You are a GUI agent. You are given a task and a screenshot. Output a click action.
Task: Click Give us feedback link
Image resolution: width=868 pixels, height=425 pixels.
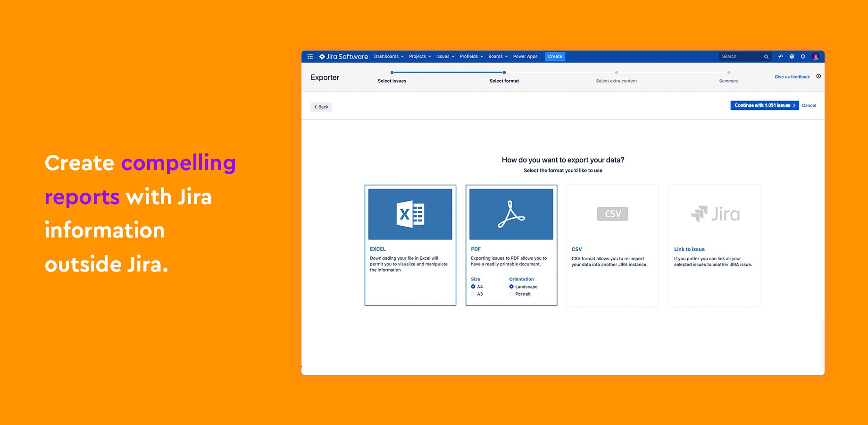(x=792, y=76)
